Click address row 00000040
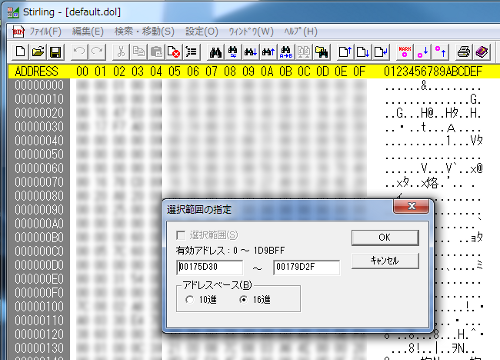This screenshot has width=500, height=360. (39, 141)
